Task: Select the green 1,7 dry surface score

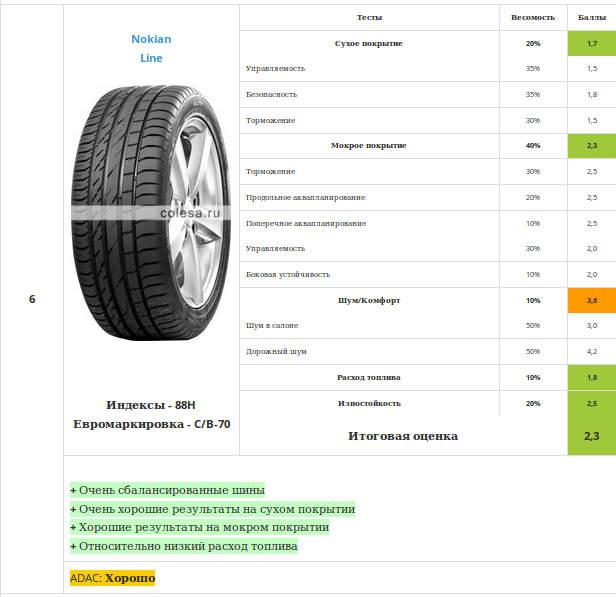Action: (592, 43)
